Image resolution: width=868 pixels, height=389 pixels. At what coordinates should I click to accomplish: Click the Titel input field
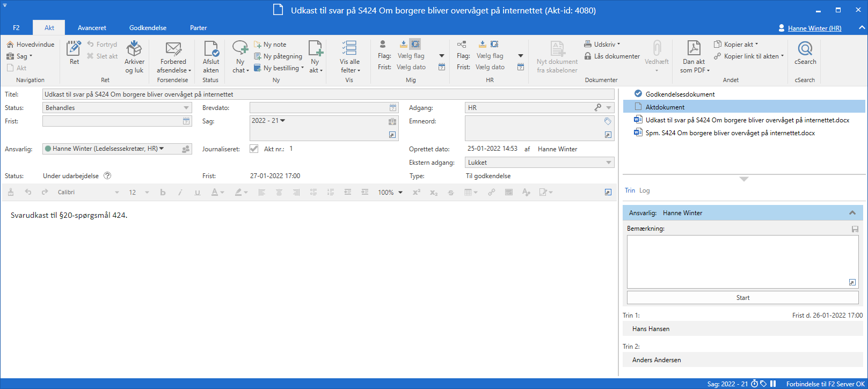coord(328,94)
